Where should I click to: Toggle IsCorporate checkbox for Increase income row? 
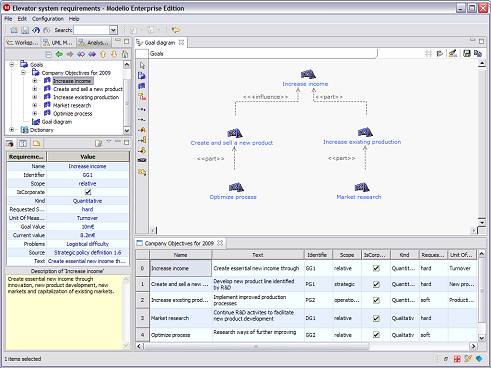(376, 268)
